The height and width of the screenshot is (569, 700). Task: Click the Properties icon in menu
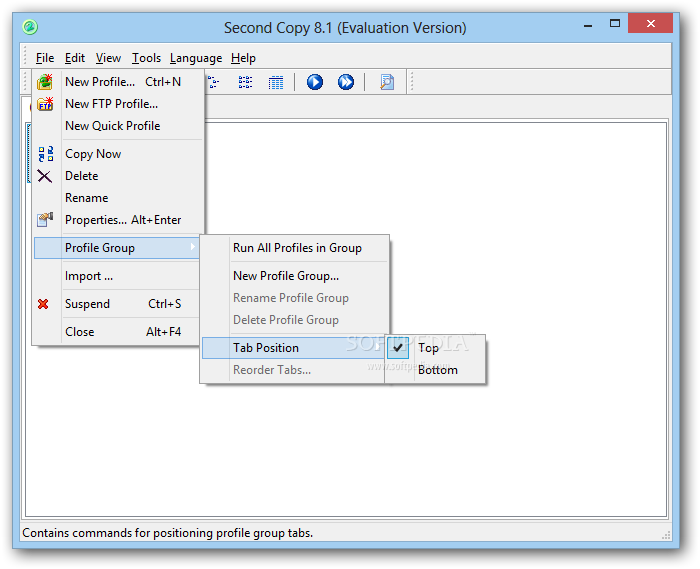tap(45, 220)
